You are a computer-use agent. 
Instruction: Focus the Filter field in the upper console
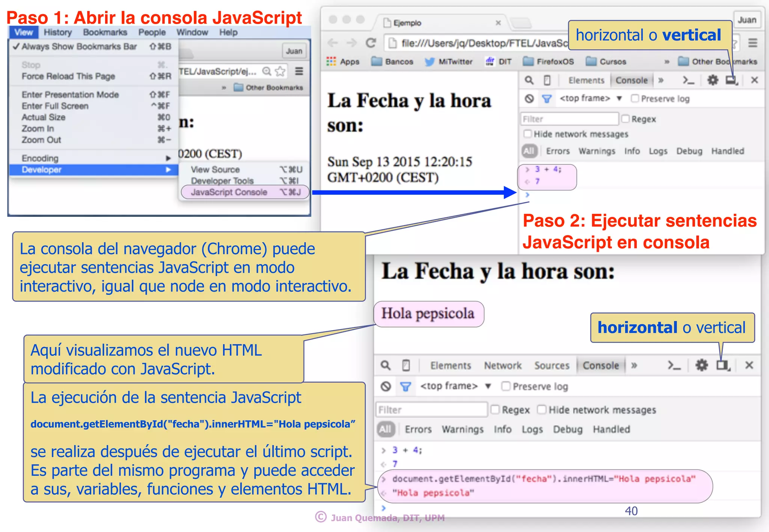coord(569,119)
